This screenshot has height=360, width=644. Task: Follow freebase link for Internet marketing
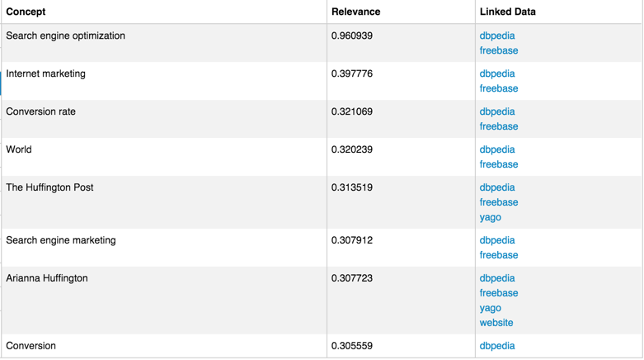pos(498,88)
